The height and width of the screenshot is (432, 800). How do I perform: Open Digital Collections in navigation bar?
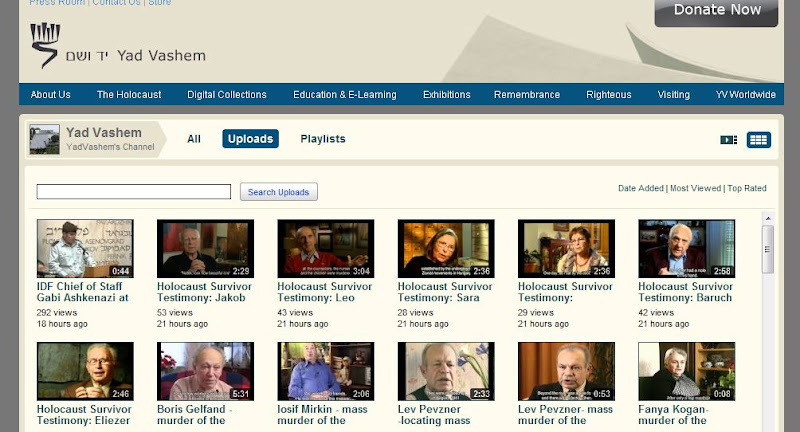click(x=227, y=95)
